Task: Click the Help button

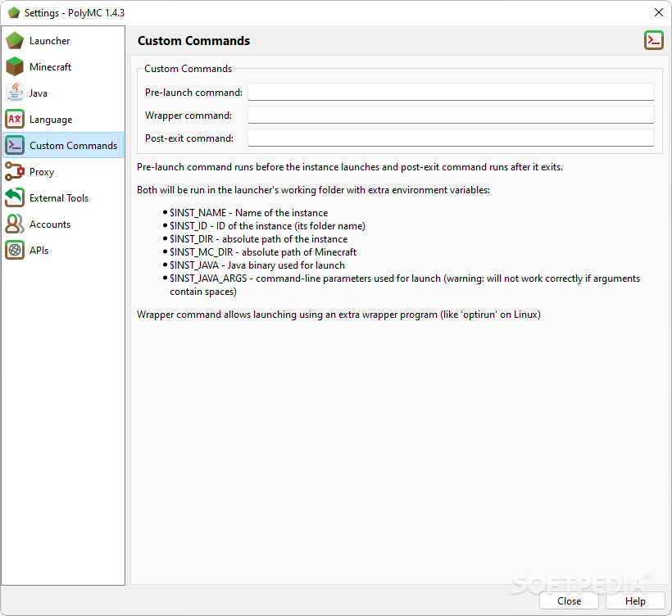Action: point(635,601)
